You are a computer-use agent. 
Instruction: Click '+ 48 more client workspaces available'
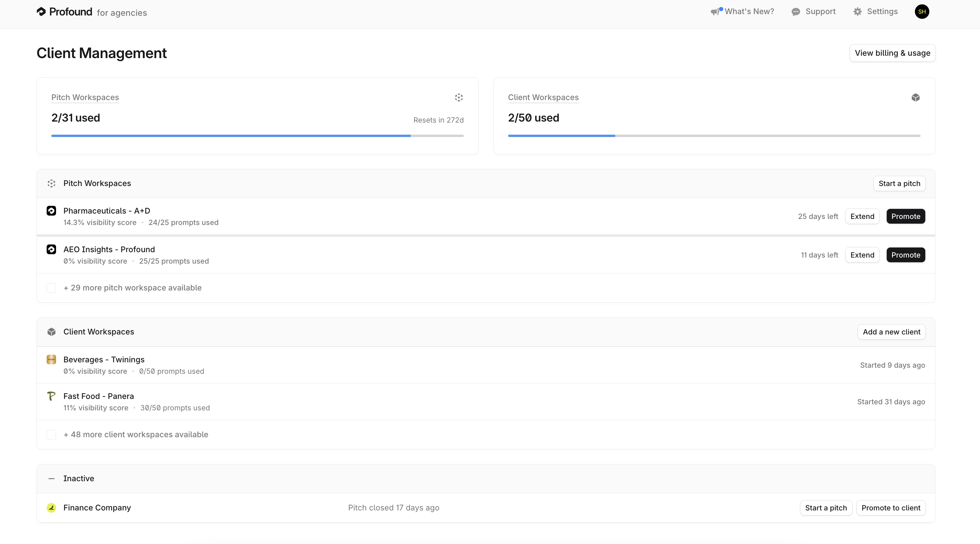[x=136, y=435]
